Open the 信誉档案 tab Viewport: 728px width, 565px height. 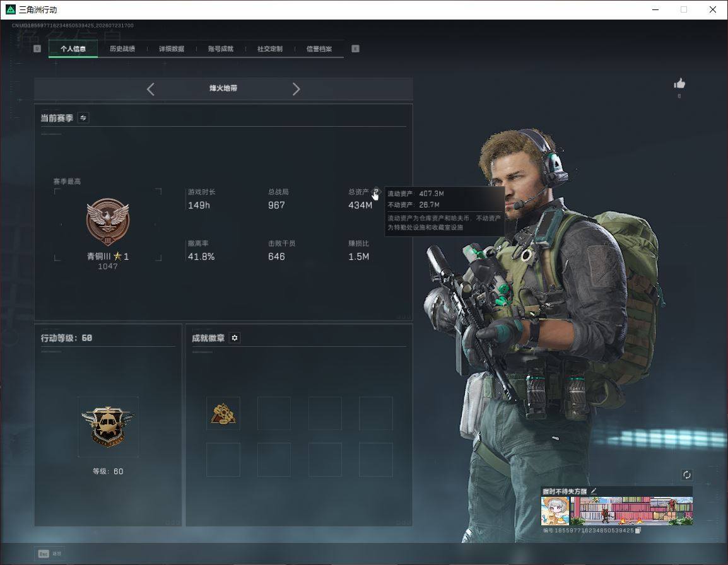click(319, 49)
